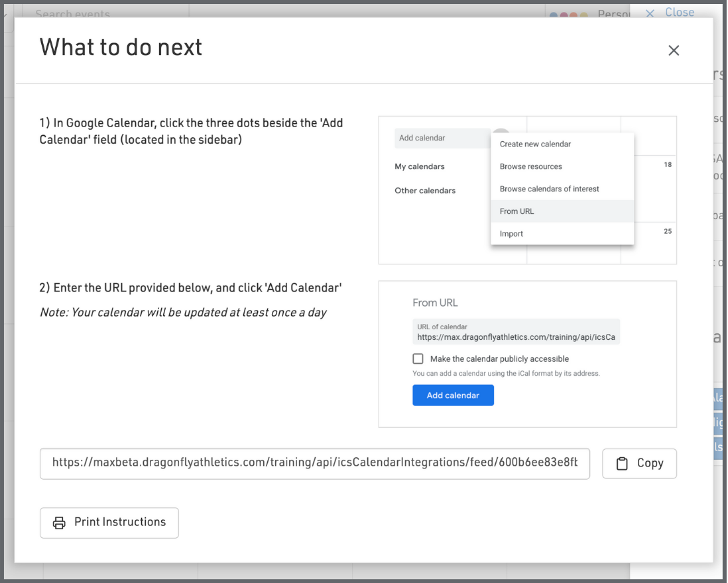Expand the 'Other calendars' section

coord(425,191)
